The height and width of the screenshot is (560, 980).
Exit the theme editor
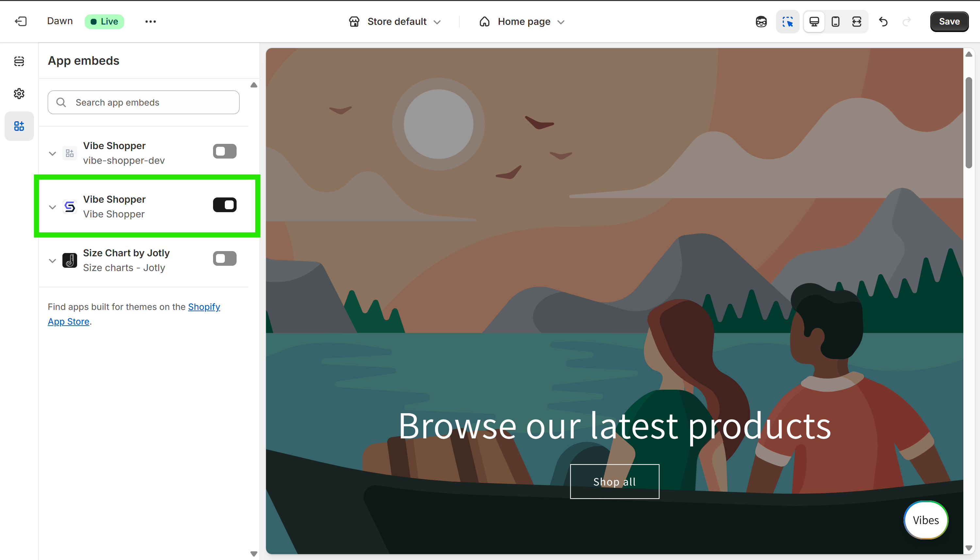20,21
